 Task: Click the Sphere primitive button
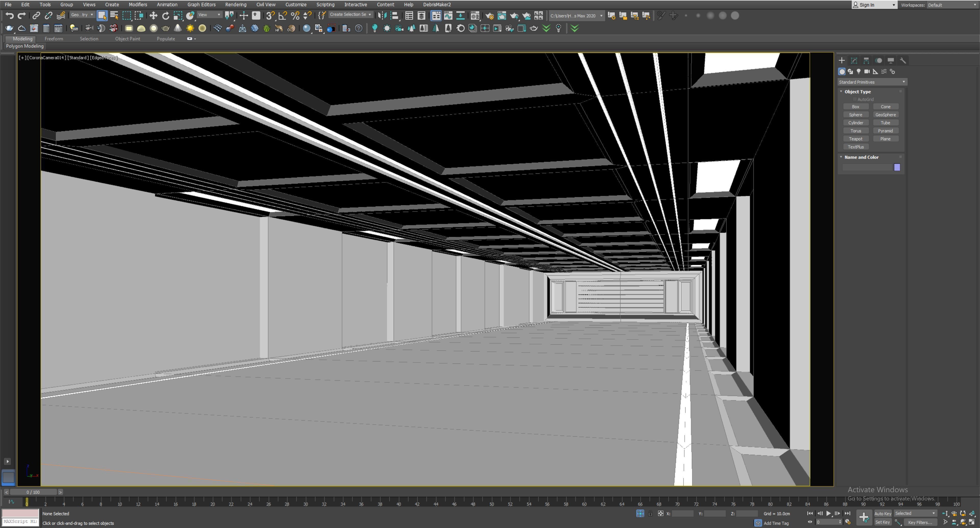(856, 115)
